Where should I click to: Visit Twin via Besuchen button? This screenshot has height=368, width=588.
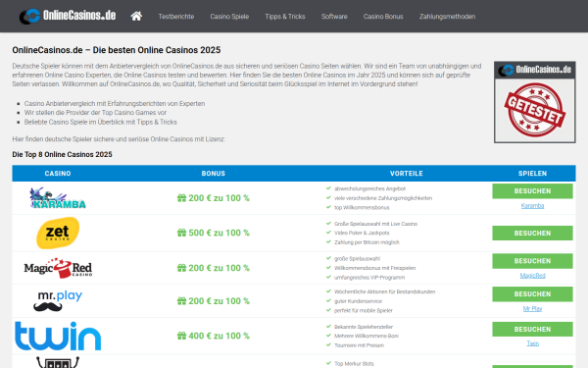pos(532,330)
